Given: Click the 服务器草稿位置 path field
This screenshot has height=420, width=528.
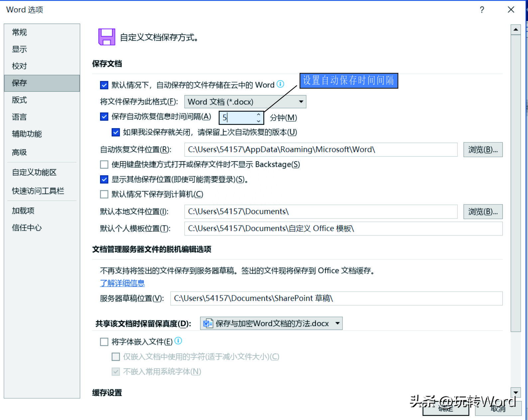Looking at the screenshot, I should (336, 298).
